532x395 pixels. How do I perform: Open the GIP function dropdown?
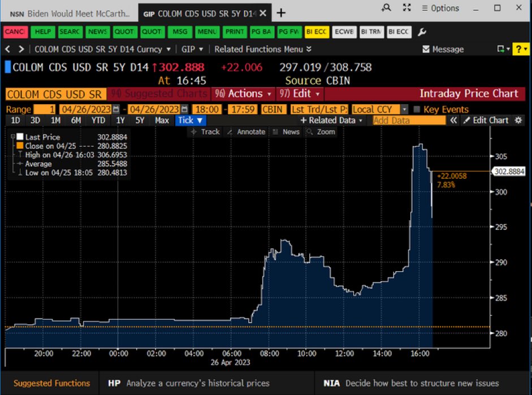coord(192,49)
